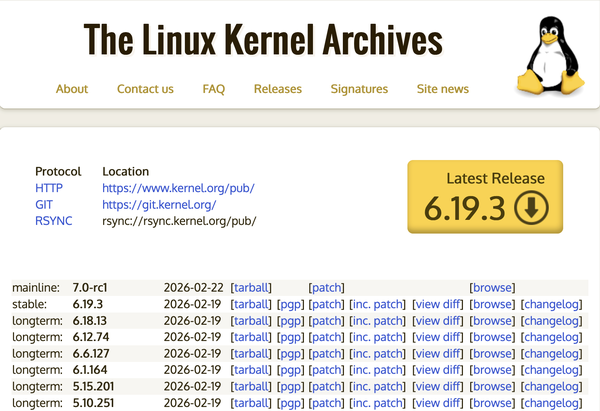
Task: Download tarball for longterm 6.6.127
Action: click(251, 354)
